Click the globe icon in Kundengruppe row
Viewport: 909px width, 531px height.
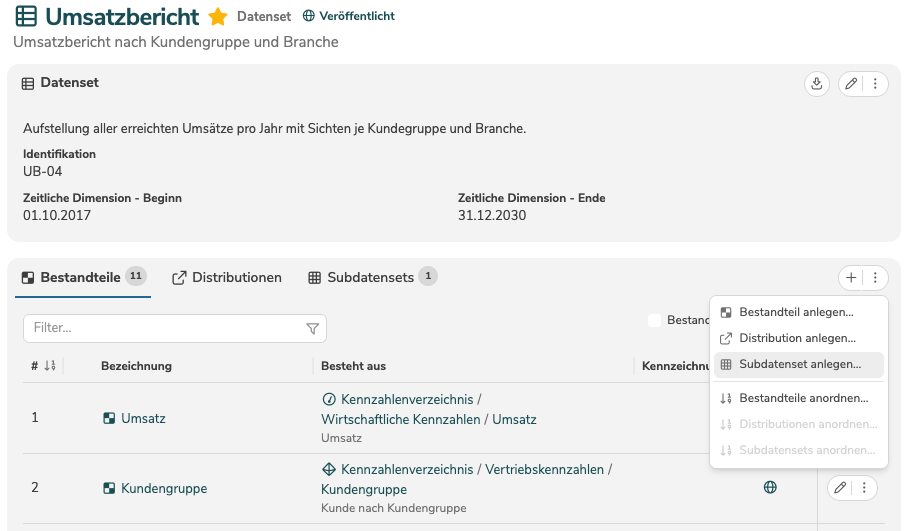pos(770,488)
